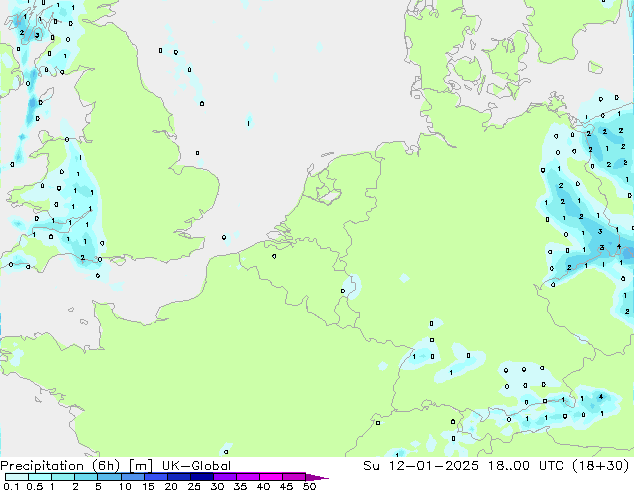The image size is (634, 490).
Task: Click the "Precipitation" title word
Action: click(x=42, y=466)
